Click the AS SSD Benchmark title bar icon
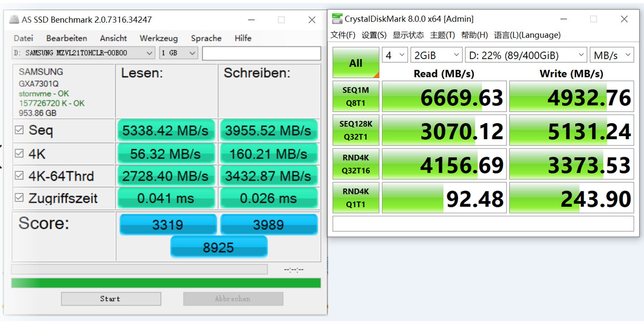This screenshot has height=322, width=644. [x=14, y=20]
